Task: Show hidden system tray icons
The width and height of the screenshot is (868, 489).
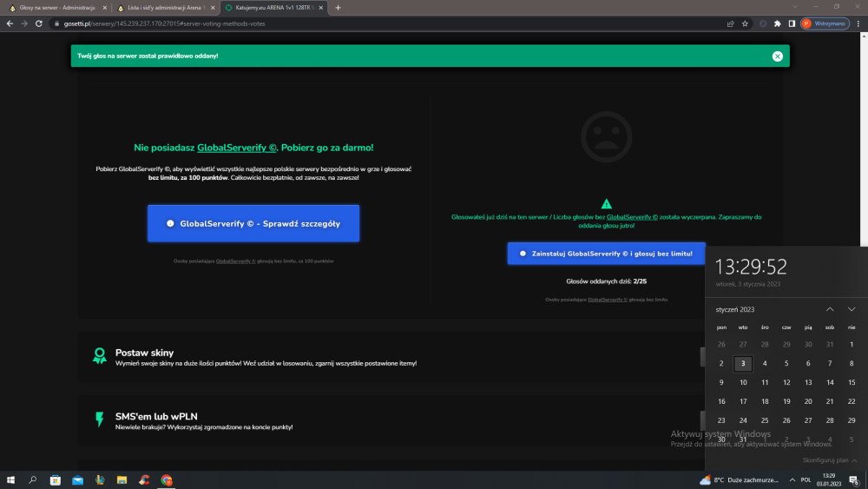Action: tap(792, 480)
